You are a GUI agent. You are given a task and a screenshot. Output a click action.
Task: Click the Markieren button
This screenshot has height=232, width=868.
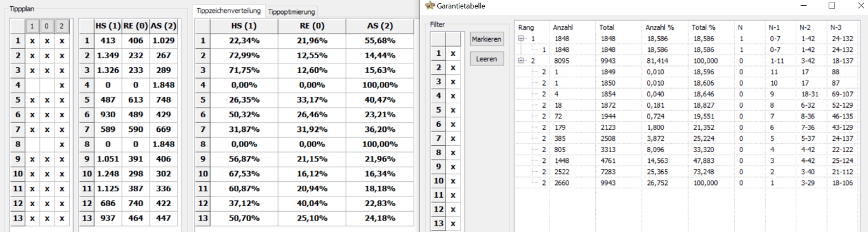point(487,39)
